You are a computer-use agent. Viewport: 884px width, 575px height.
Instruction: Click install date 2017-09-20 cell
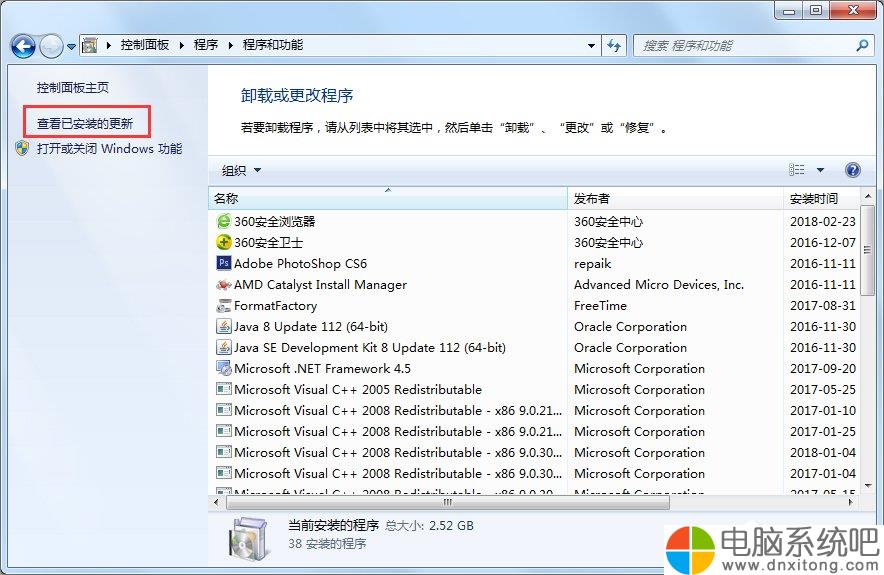pyautogui.click(x=823, y=369)
